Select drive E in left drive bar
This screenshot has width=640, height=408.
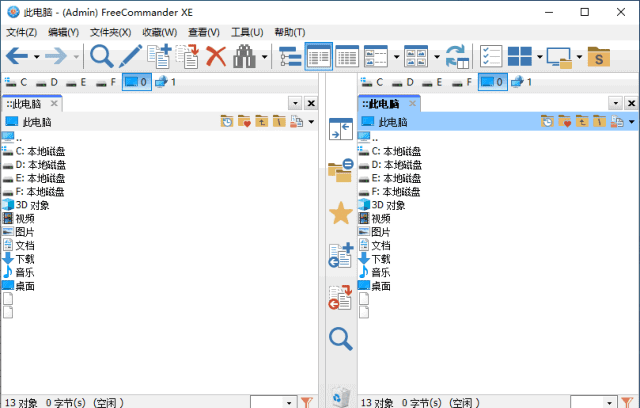tap(76, 82)
